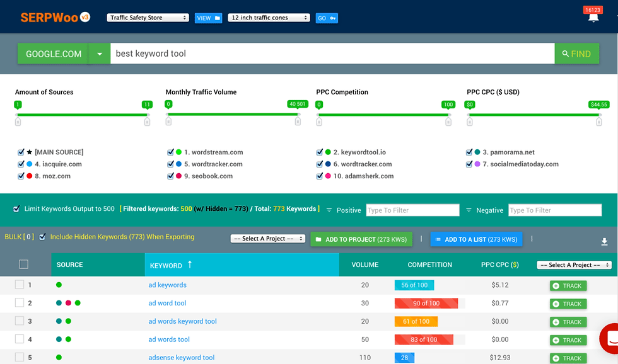Sort by the SOURCE column
The width and height of the screenshot is (618, 364).
70,265
